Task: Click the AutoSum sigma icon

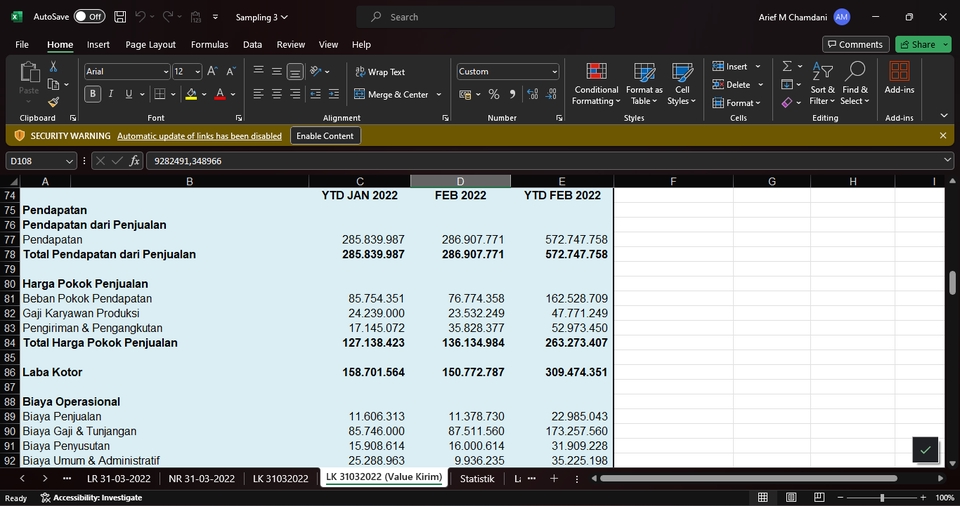Action: (787, 66)
